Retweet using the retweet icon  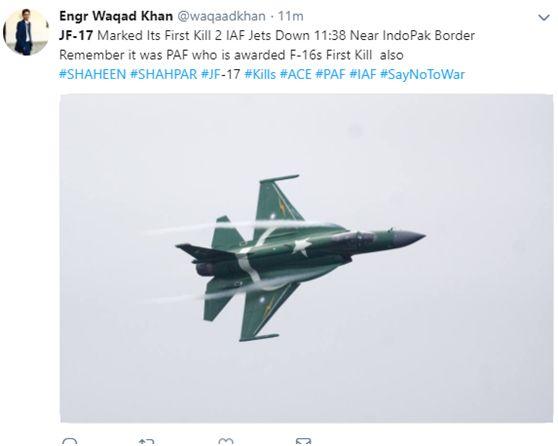[146, 442]
